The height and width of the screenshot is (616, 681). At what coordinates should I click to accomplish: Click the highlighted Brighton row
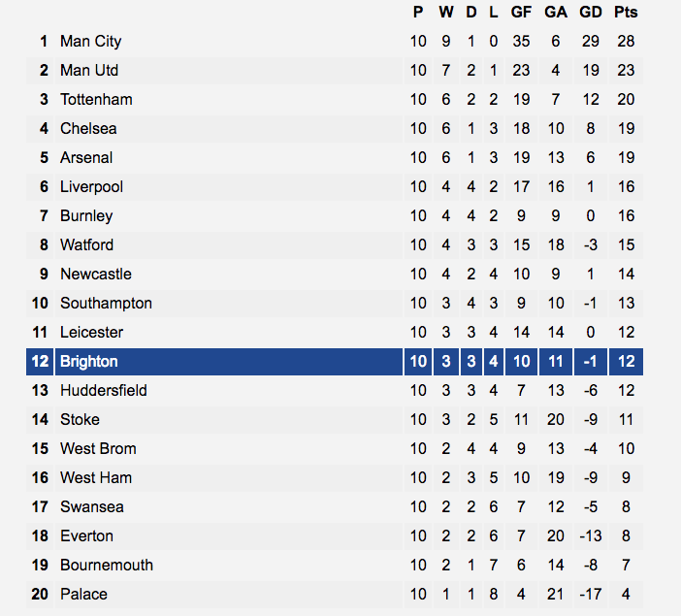pyautogui.click(x=335, y=362)
